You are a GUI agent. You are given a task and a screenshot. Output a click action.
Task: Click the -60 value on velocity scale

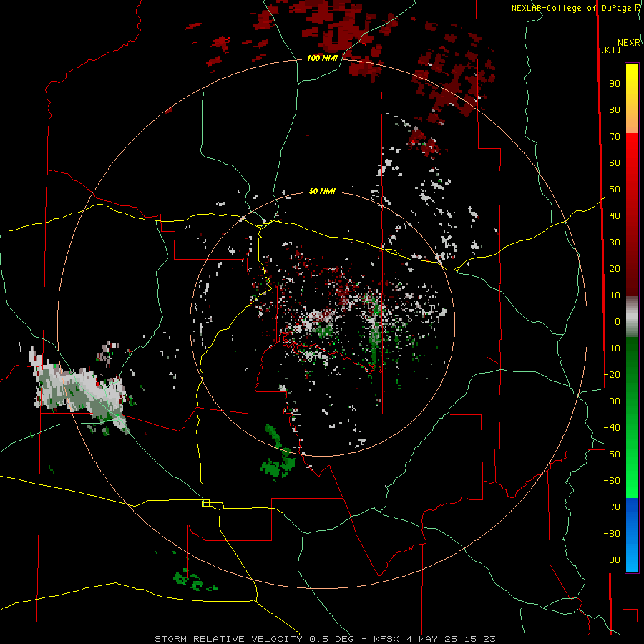tap(612, 481)
